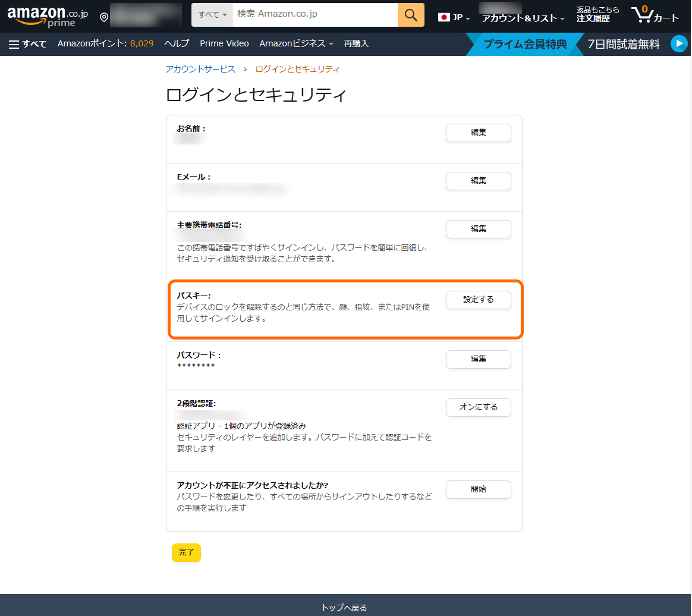This screenshot has width=692, height=616.
Task: Select Prime Video in the navigation
Action: coord(224,43)
